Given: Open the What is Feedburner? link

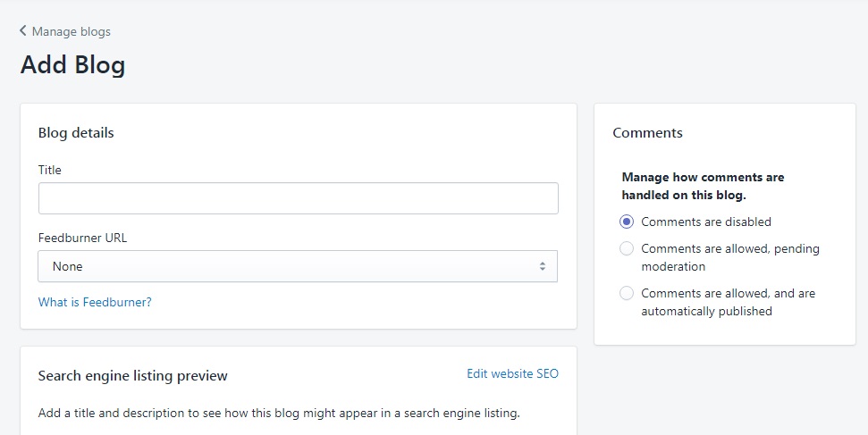Looking at the screenshot, I should click(x=95, y=302).
